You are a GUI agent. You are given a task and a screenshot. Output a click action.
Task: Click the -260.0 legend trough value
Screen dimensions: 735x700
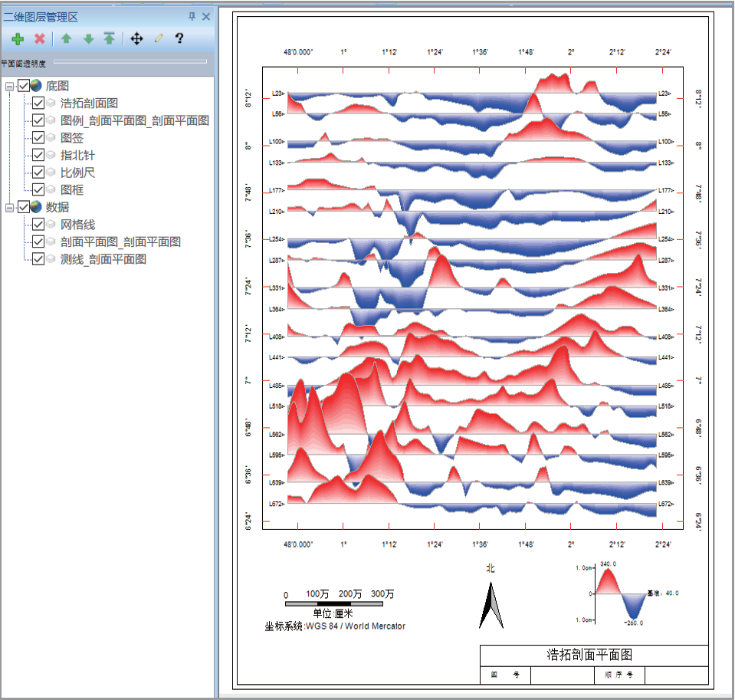633,623
